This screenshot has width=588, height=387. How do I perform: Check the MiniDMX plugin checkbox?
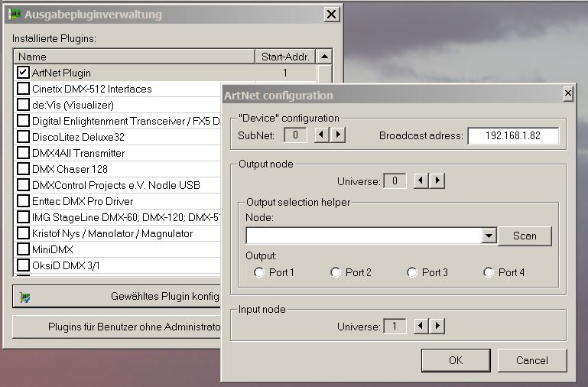click(23, 249)
